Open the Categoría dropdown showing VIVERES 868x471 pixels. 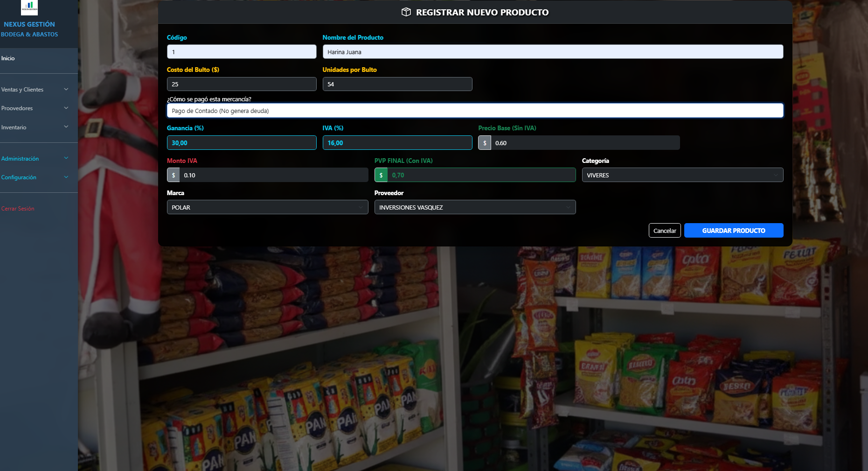pos(682,175)
